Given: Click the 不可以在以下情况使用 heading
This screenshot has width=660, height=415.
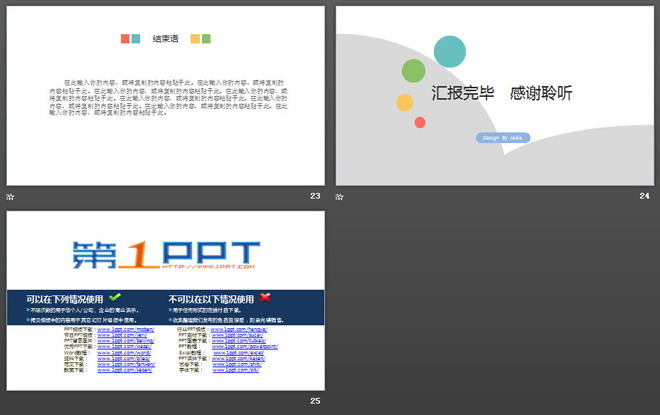Looking at the screenshot, I should [x=211, y=299].
